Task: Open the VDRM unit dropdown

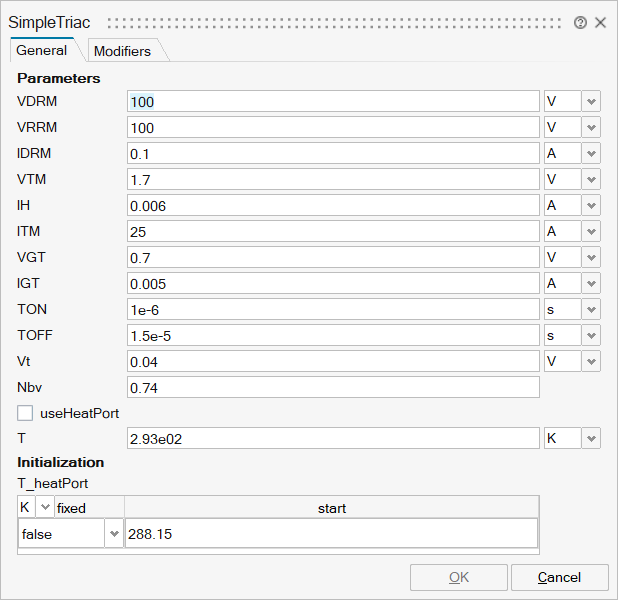Action: [x=591, y=102]
